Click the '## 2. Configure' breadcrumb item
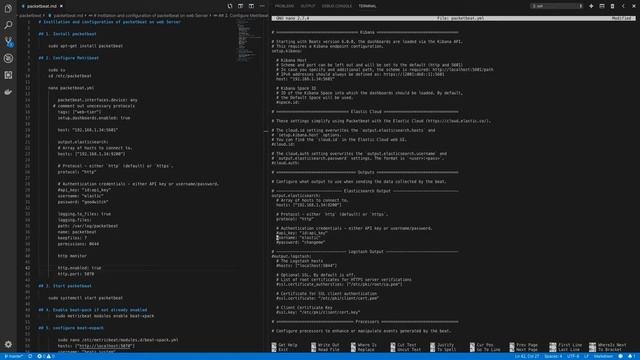Screen dimensions: 640x360 coord(241,16)
